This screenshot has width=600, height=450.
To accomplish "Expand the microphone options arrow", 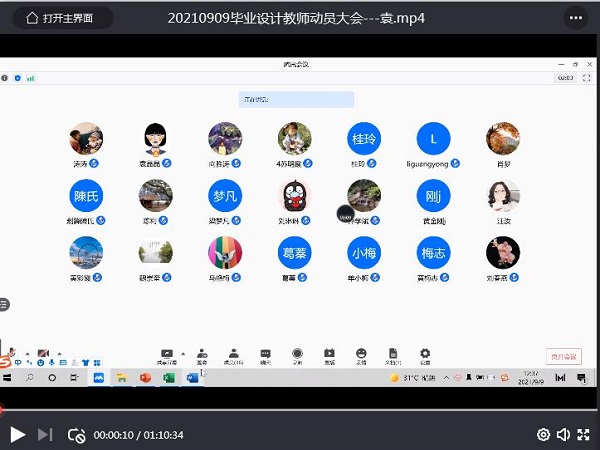I will point(28,353).
